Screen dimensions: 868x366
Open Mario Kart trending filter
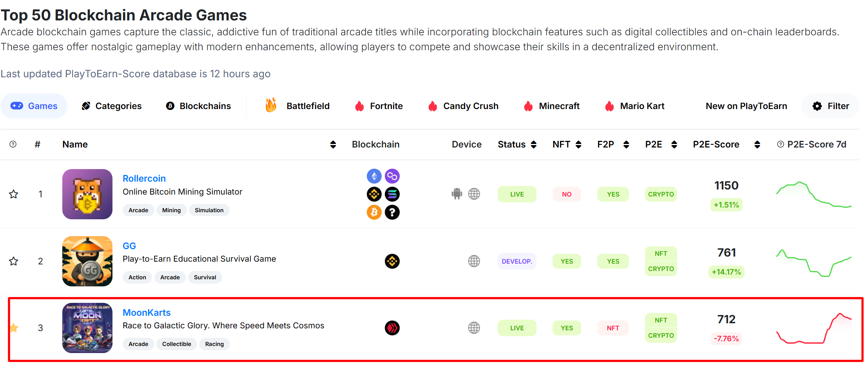tap(635, 106)
